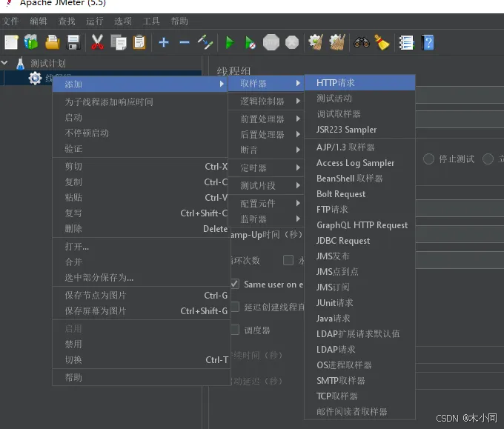Select 为子线程添加响应时间 context entry
Image resolution: width=504 pixels, height=429 pixels.
tap(140, 102)
